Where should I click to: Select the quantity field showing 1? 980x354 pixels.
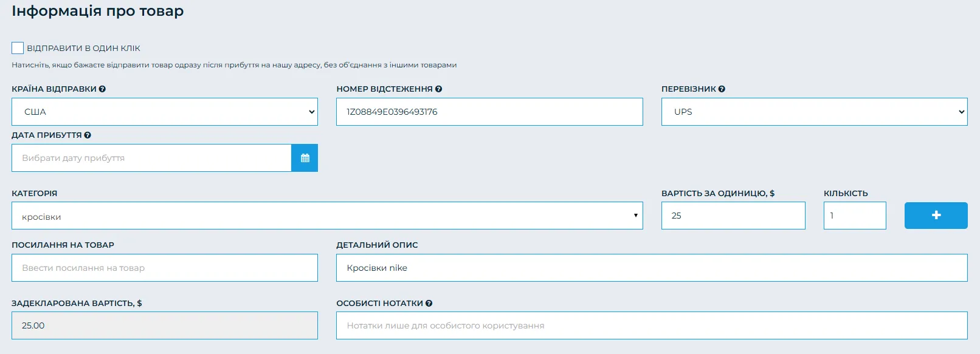[854, 216]
